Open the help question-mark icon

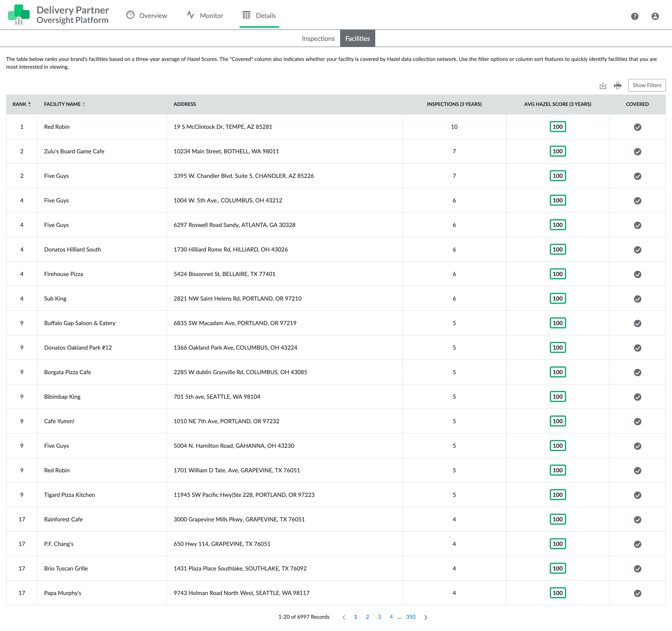pos(635,16)
